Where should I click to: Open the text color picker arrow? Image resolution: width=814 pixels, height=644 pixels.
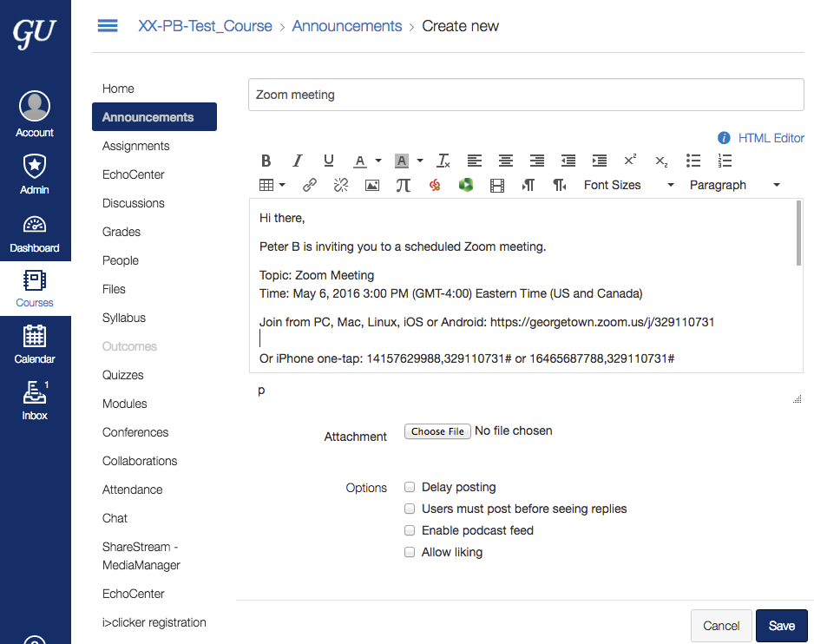(x=378, y=161)
